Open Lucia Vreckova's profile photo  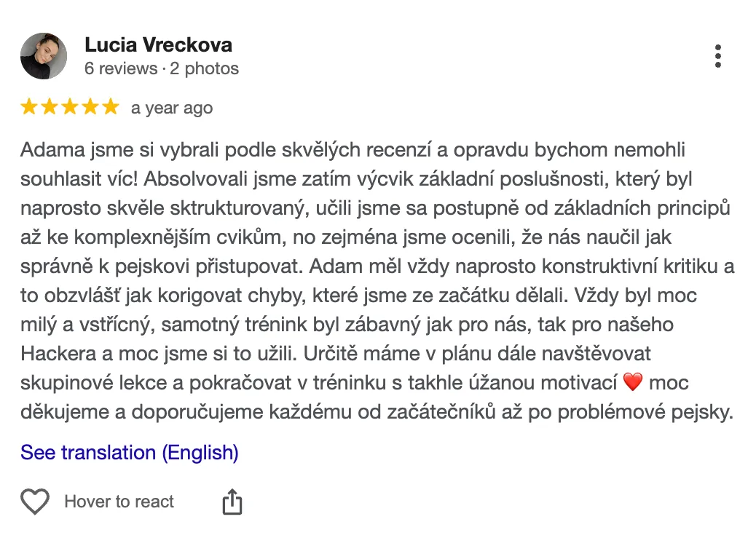pos(44,56)
